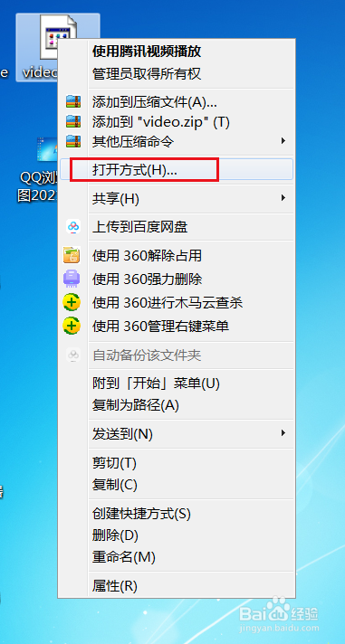
Task: Expand the 共享(H) submenu arrow
Action: pos(283,198)
